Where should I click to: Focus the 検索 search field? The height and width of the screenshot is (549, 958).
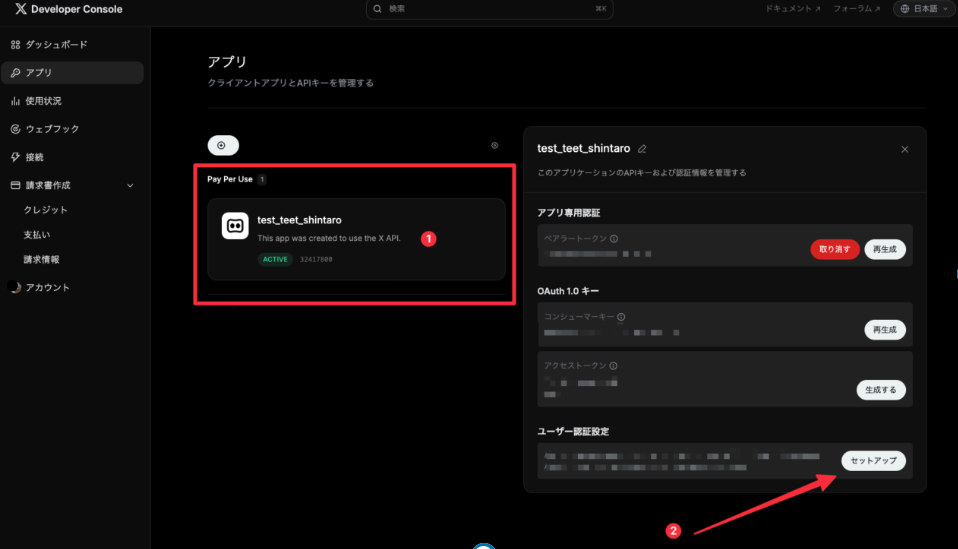pos(490,9)
